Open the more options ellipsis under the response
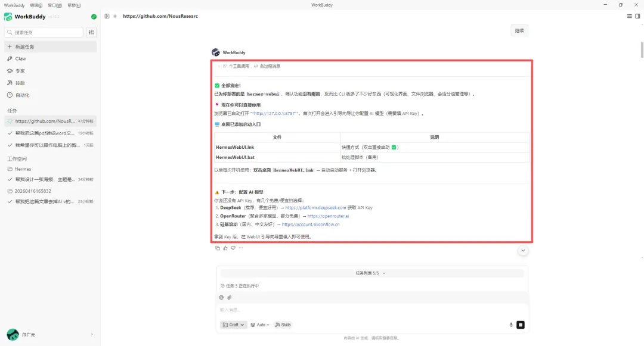 click(241, 248)
